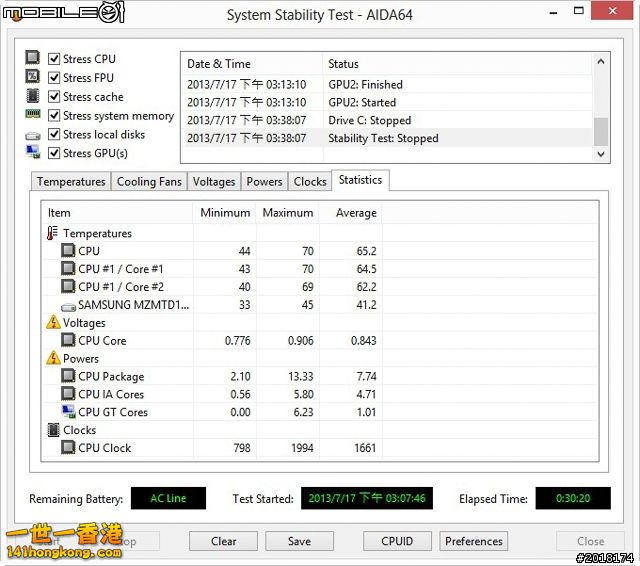Screen dimensions: 640x566
Task: Click the chip icon for CPU IA Cores
Action: pyautogui.click(x=68, y=394)
